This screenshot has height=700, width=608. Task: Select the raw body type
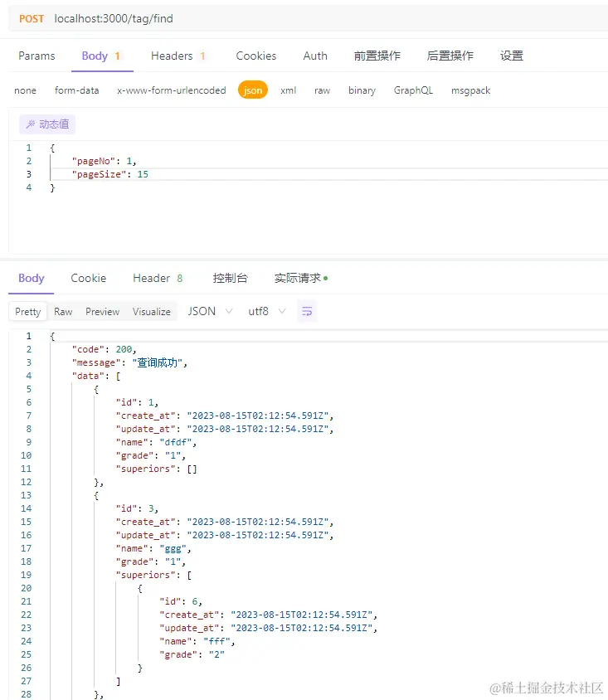tap(323, 90)
